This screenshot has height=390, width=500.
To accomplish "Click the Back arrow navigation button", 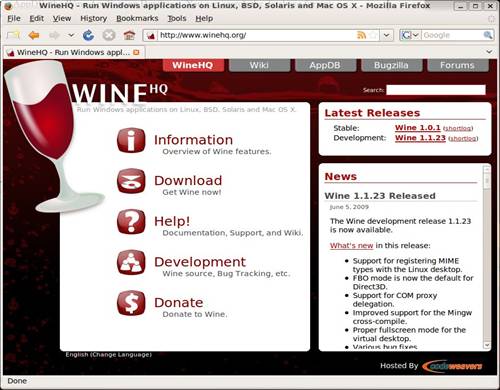I will tap(34, 35).
